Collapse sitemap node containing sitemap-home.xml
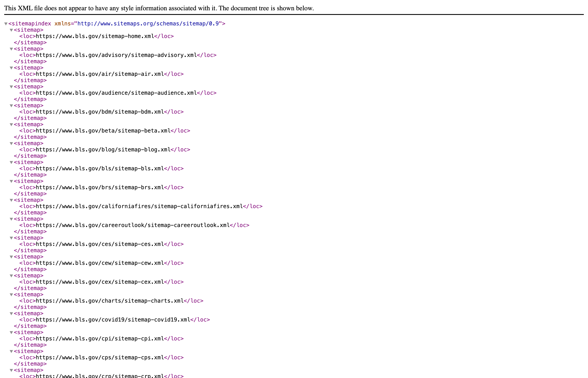 (x=11, y=30)
